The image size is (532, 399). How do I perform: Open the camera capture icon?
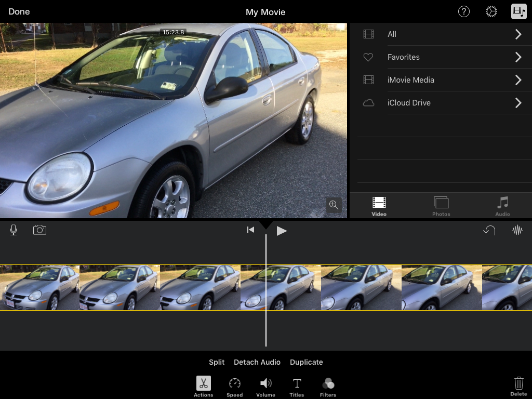point(39,230)
